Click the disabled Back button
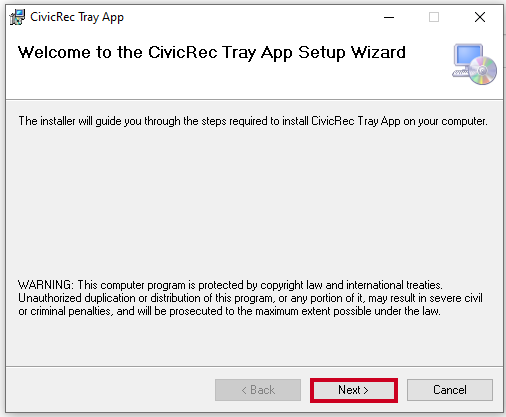This screenshot has width=506, height=417. [258, 390]
